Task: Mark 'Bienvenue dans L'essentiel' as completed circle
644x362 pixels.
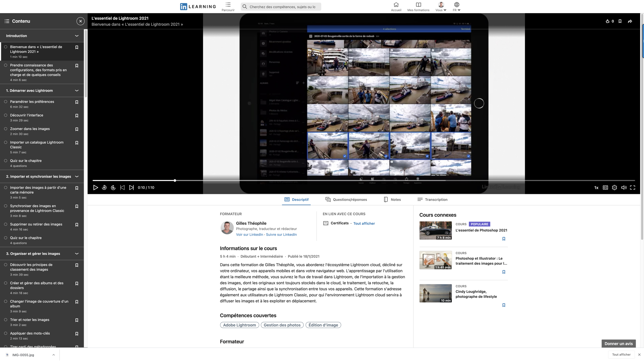Action: tap(6, 47)
